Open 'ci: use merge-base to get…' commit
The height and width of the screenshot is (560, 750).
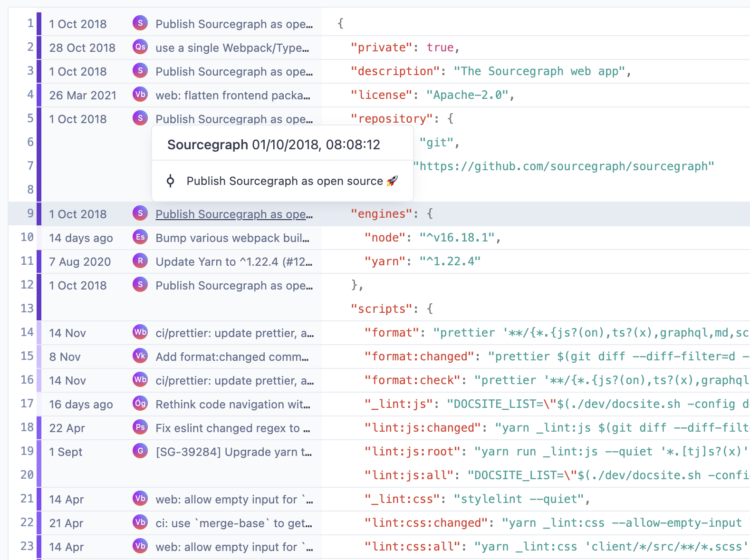pos(234,523)
